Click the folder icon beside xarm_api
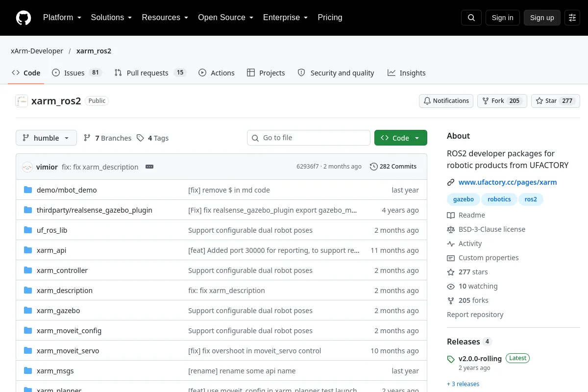Image resolution: width=588 pixels, height=392 pixels. click(x=28, y=250)
